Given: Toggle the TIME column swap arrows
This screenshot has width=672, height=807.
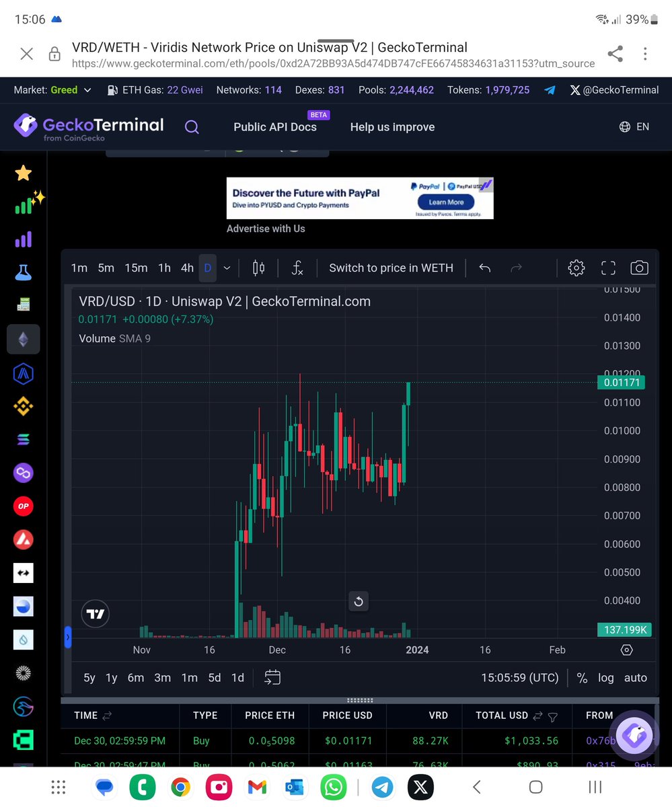Looking at the screenshot, I should [x=107, y=716].
